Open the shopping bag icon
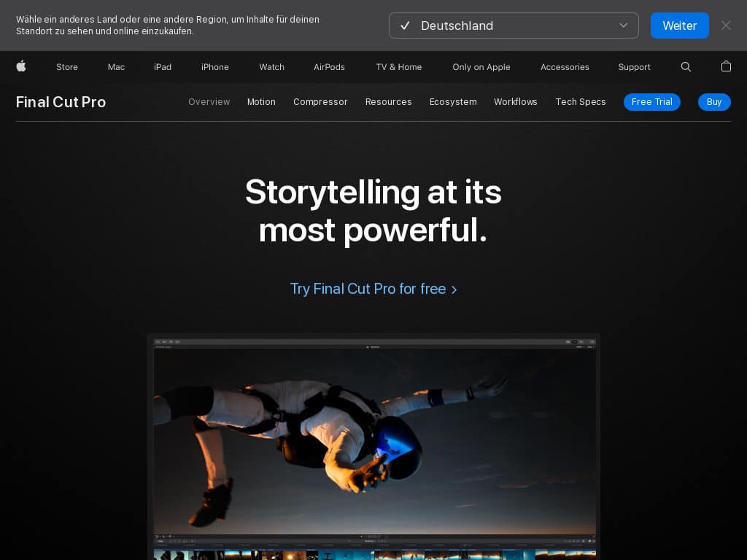The width and height of the screenshot is (747, 560). [x=726, y=66]
